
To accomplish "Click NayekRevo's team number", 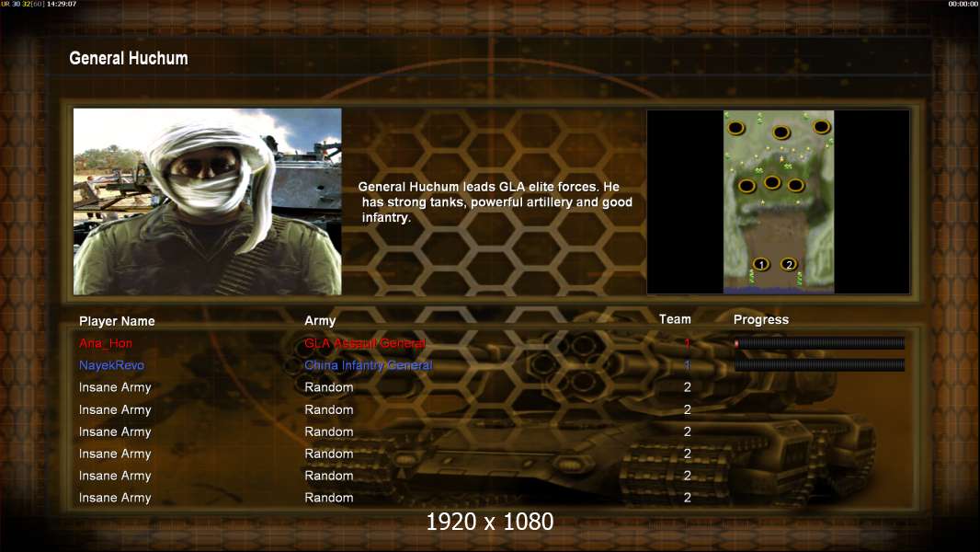I will [687, 365].
